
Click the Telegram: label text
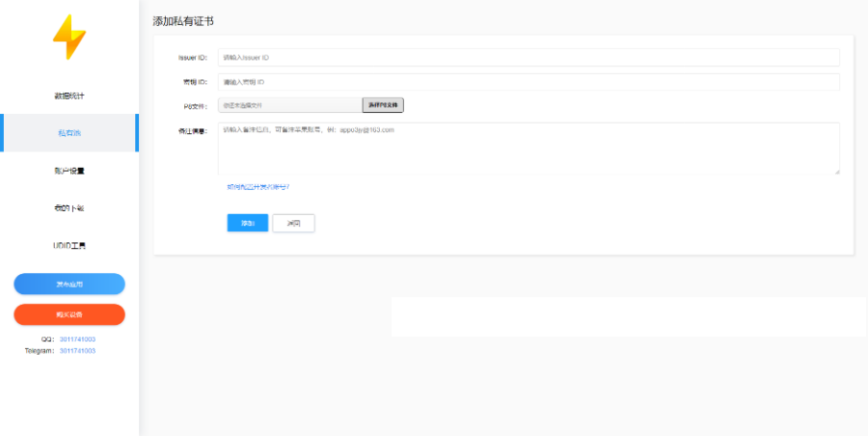pyautogui.click(x=40, y=351)
